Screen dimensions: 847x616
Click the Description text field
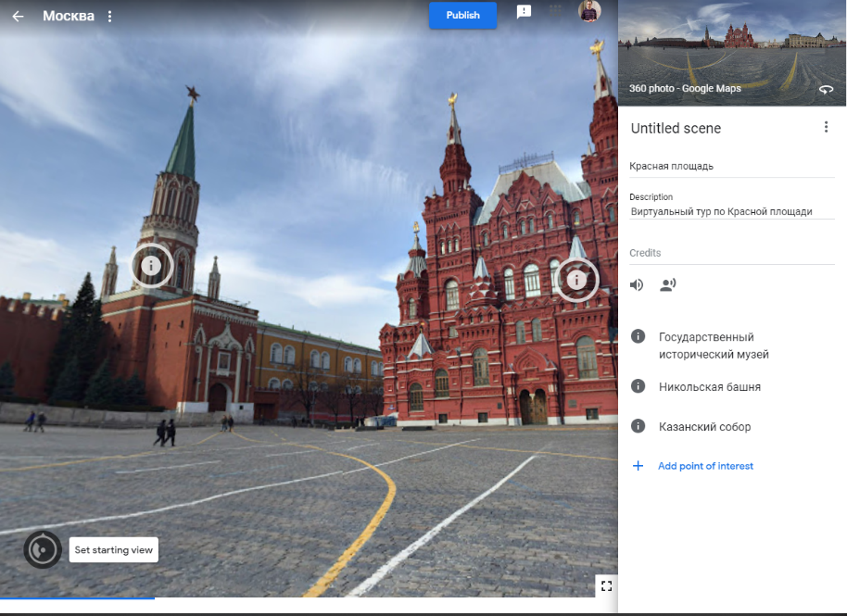731,211
